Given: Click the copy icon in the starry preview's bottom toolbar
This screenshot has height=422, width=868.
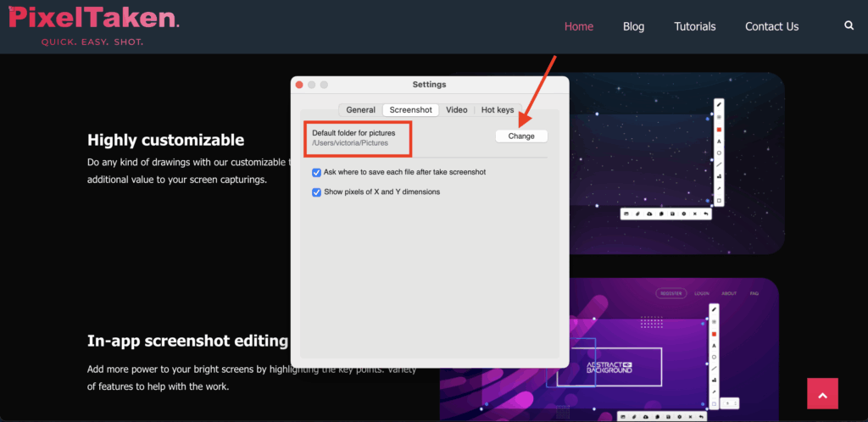Looking at the screenshot, I should (x=661, y=214).
